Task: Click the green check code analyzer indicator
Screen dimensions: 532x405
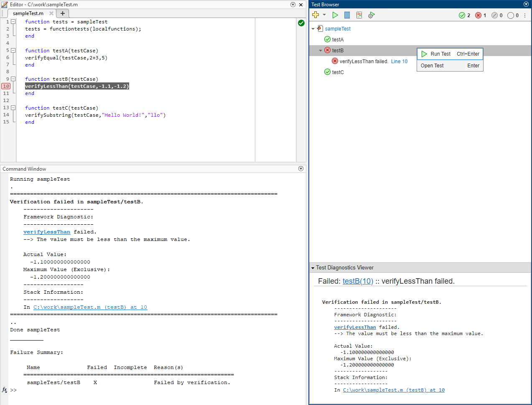Action: [x=301, y=23]
